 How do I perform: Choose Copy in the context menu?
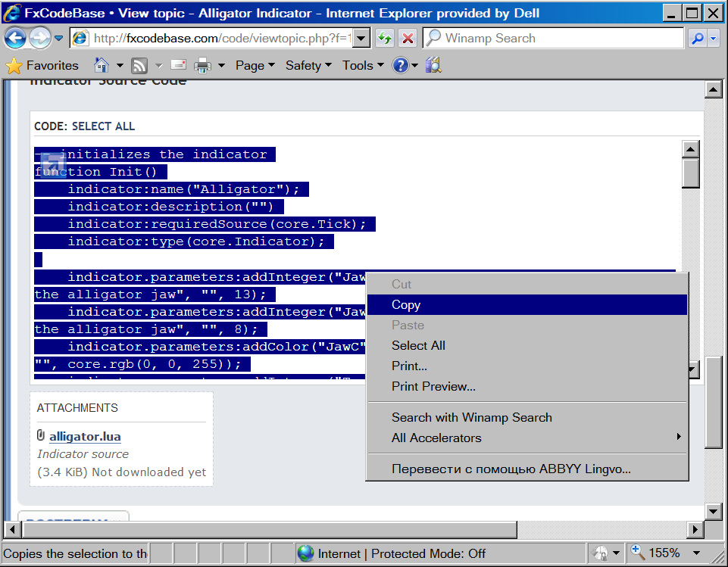(x=527, y=305)
